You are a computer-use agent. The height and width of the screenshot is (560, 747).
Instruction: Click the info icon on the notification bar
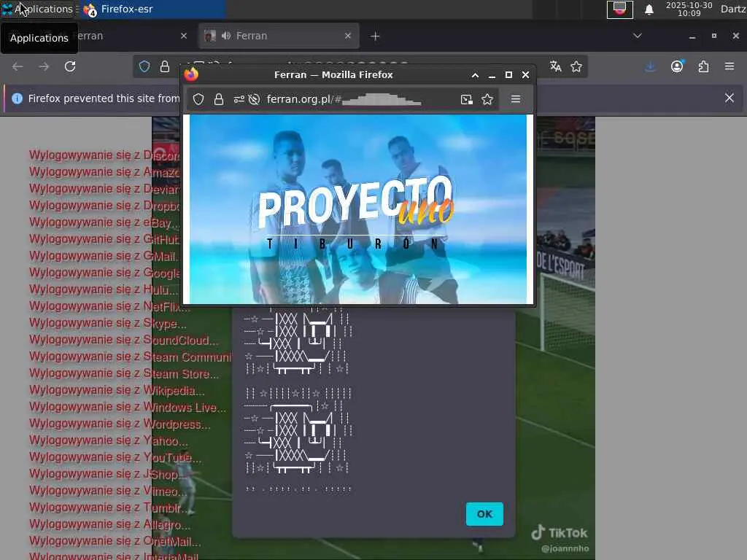(18, 98)
